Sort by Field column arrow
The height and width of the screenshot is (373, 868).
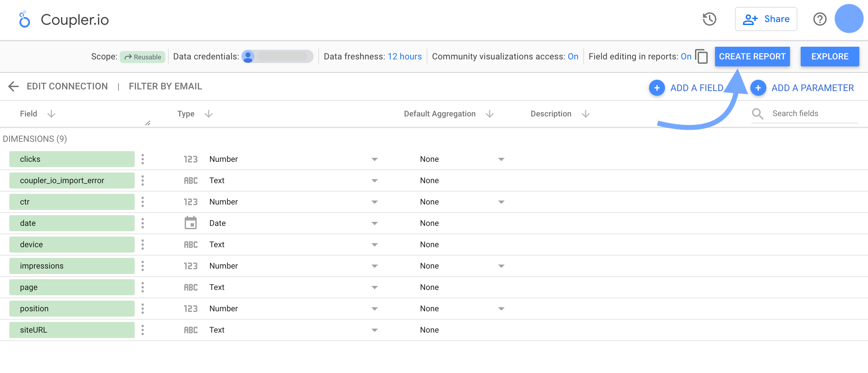[51, 114]
